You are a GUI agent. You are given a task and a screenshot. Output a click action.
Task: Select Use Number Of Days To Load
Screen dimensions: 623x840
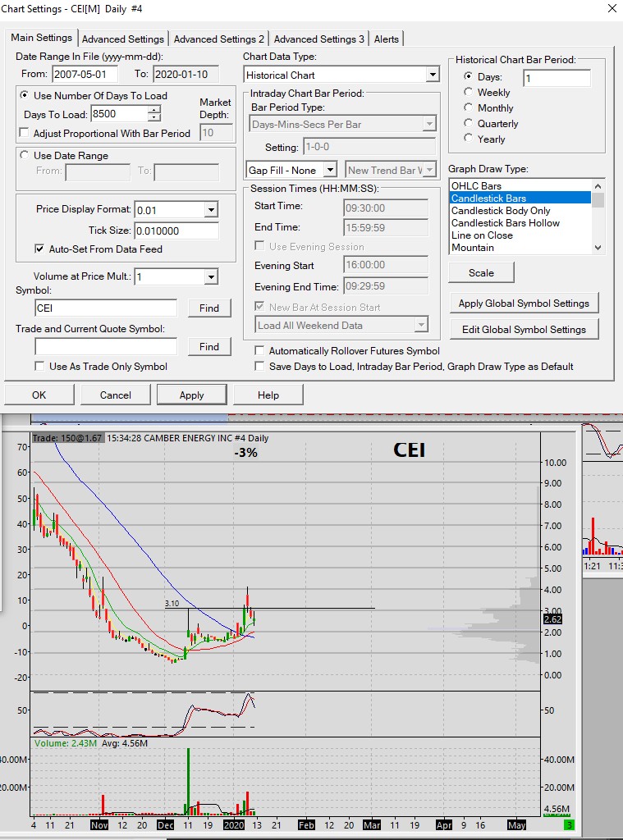(24, 95)
